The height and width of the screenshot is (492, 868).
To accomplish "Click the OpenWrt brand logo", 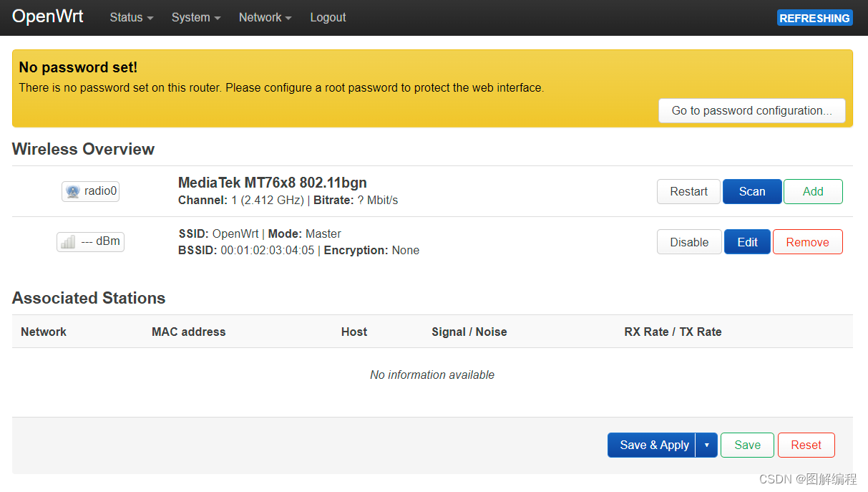I will click(x=48, y=16).
